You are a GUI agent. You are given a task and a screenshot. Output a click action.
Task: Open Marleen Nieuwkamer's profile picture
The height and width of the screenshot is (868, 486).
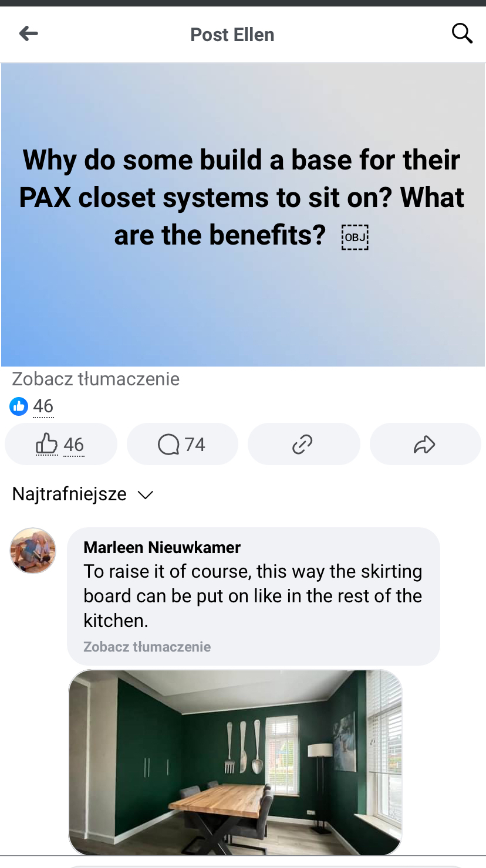(33, 550)
